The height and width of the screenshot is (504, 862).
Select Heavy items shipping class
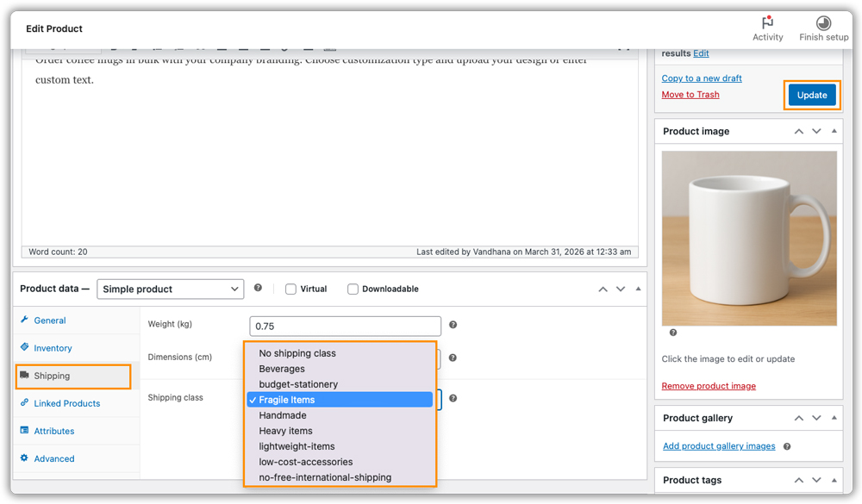point(340,431)
